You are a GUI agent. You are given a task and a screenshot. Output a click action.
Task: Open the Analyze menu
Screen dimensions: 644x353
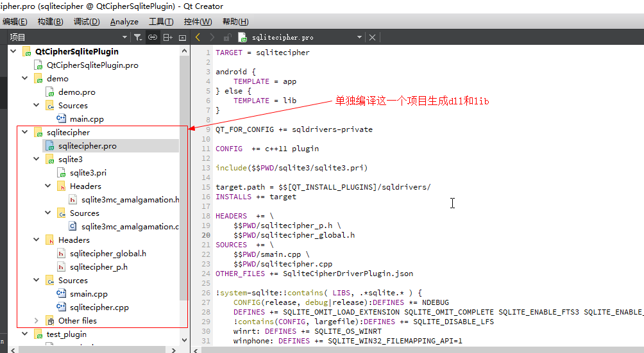point(124,22)
